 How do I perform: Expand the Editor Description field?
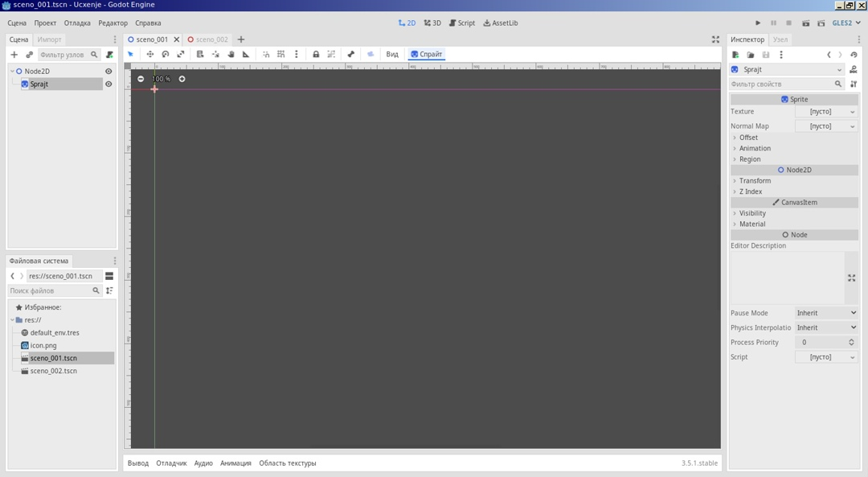[851, 278]
